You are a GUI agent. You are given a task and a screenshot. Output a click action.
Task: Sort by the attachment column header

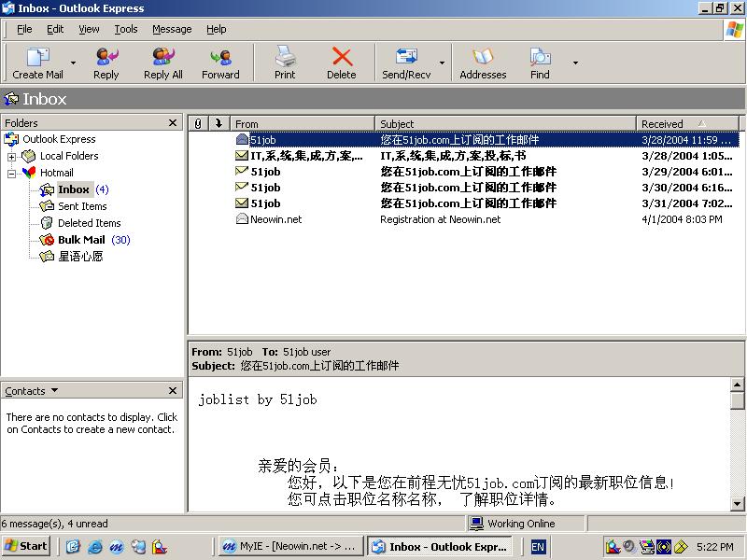(x=198, y=124)
